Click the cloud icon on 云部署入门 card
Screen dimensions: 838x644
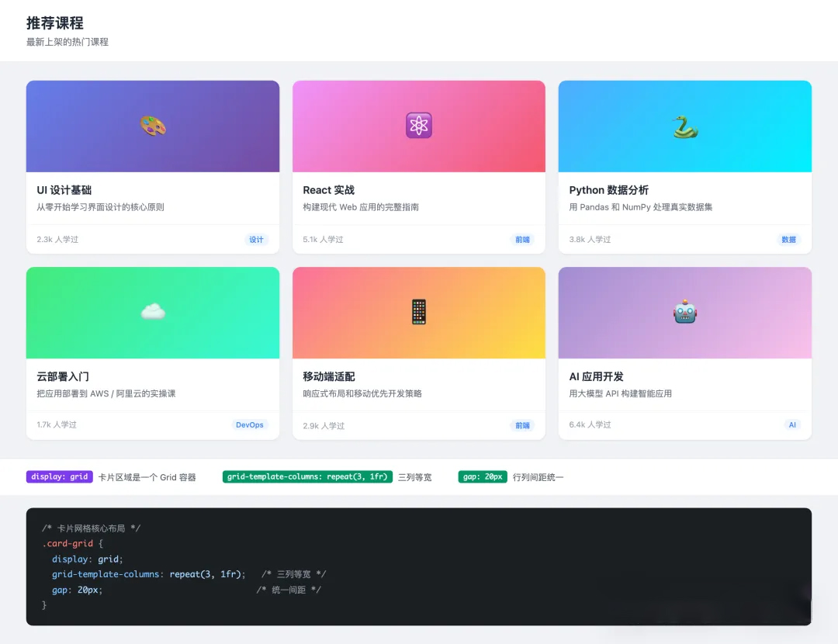pos(153,312)
